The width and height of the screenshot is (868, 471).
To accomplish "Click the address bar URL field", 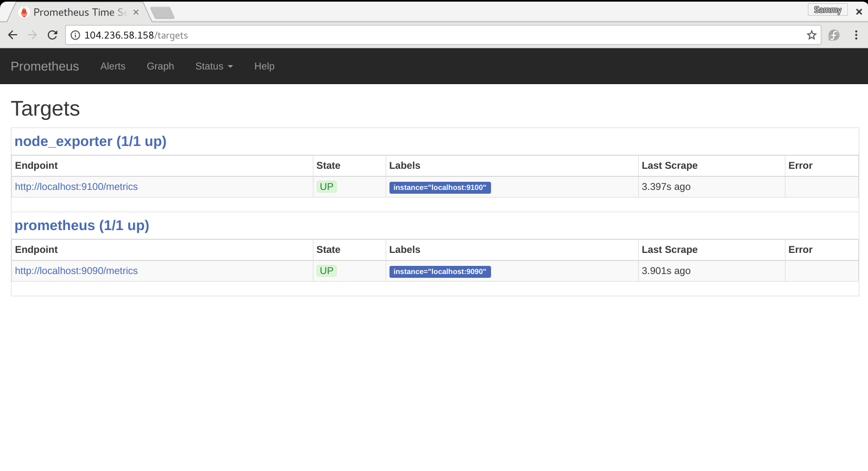I will pos(443,35).
